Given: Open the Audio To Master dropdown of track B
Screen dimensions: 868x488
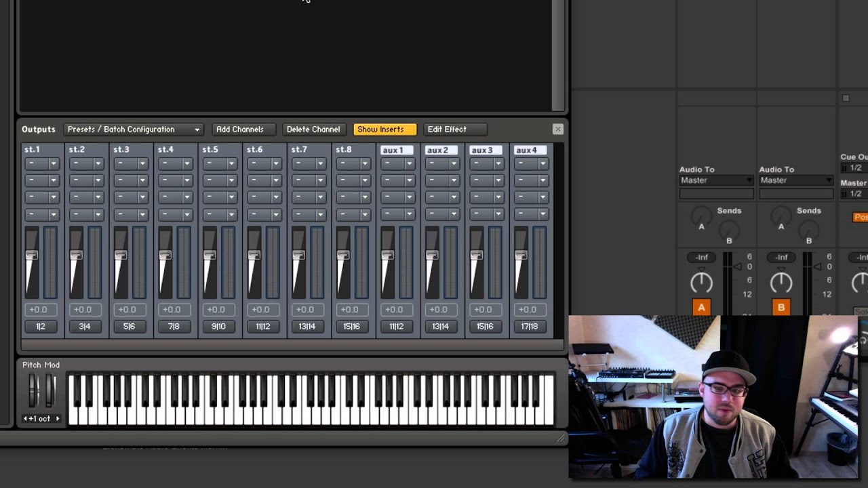Looking at the screenshot, I should pos(795,180).
